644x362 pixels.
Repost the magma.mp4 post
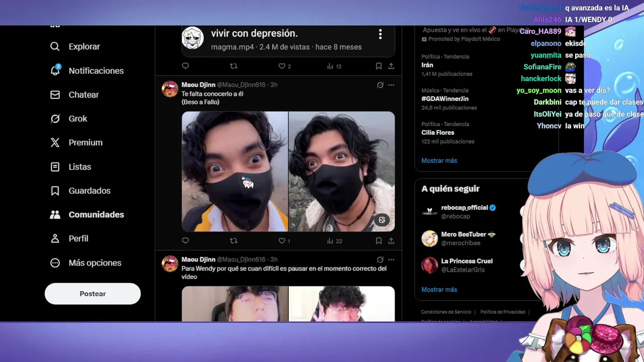coord(233,66)
